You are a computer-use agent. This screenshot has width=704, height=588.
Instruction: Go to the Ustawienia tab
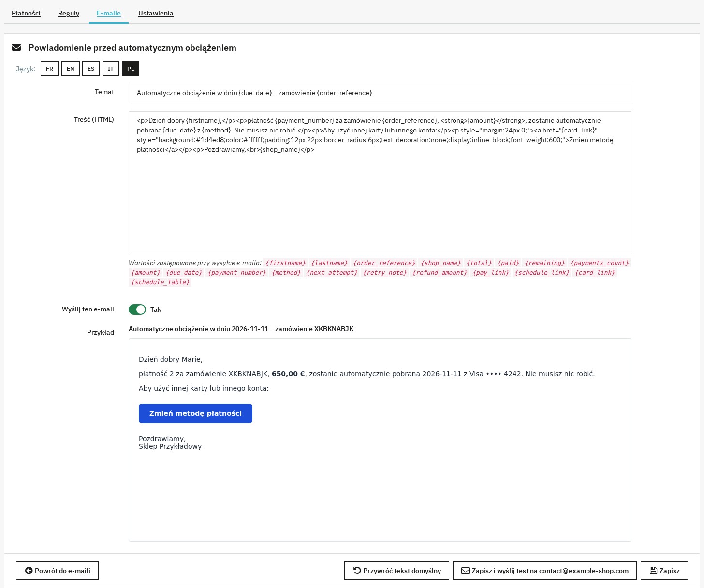156,13
